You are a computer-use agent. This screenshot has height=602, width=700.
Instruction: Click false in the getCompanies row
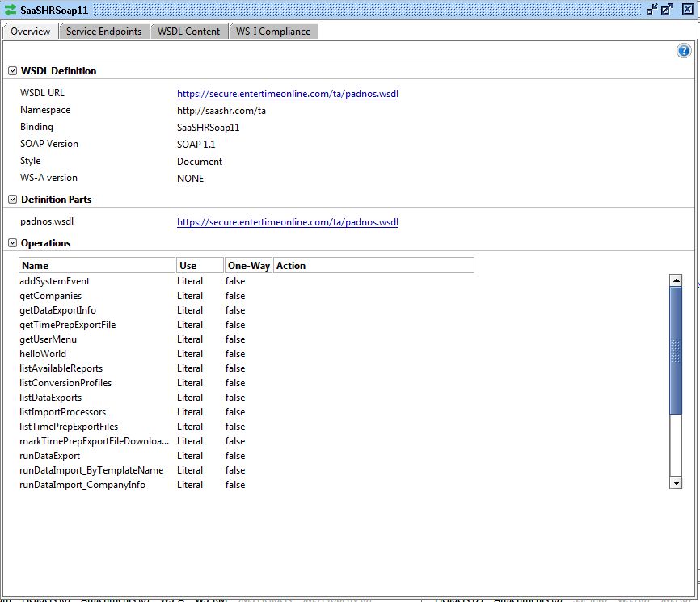[235, 296]
